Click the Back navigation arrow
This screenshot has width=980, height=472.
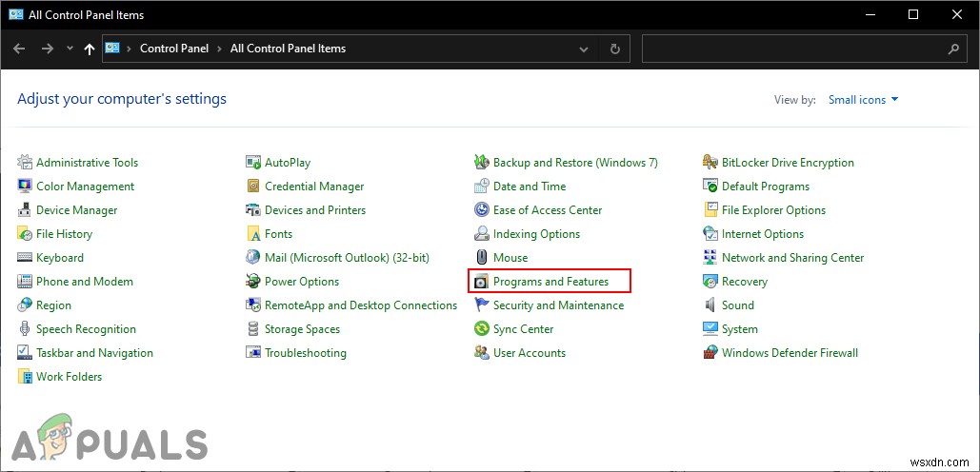tap(19, 49)
